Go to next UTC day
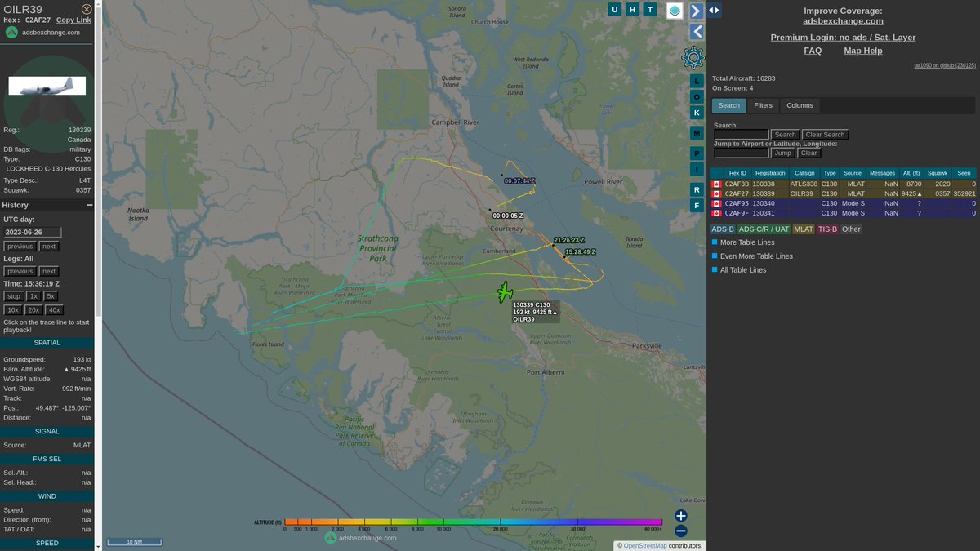Image resolution: width=980 pixels, height=551 pixels. pyautogui.click(x=49, y=247)
